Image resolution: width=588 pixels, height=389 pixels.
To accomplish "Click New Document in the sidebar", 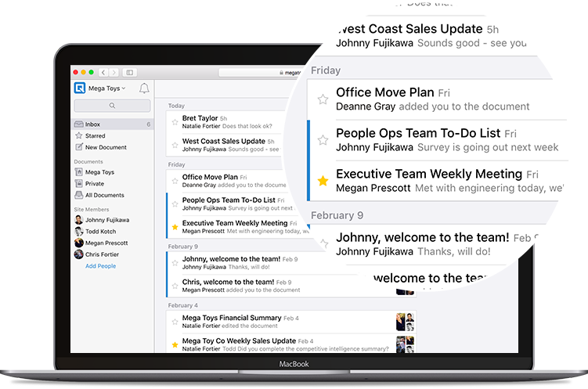I will pos(105,147).
